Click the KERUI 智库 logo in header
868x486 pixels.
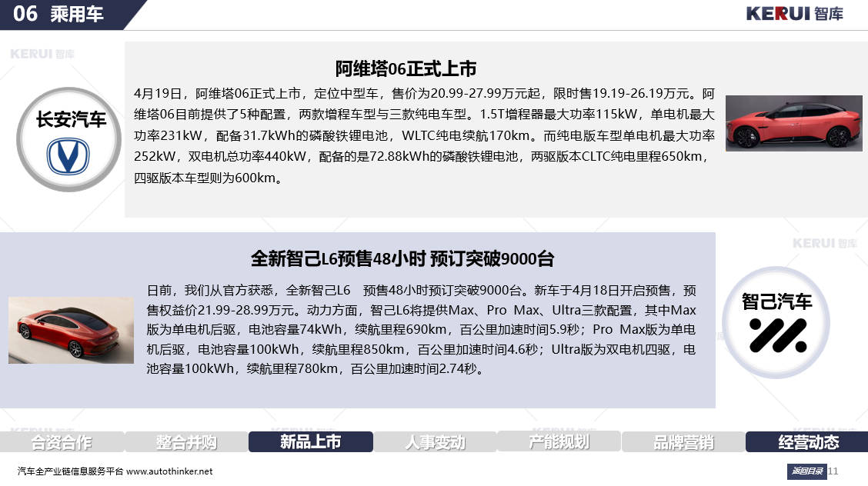(x=794, y=14)
